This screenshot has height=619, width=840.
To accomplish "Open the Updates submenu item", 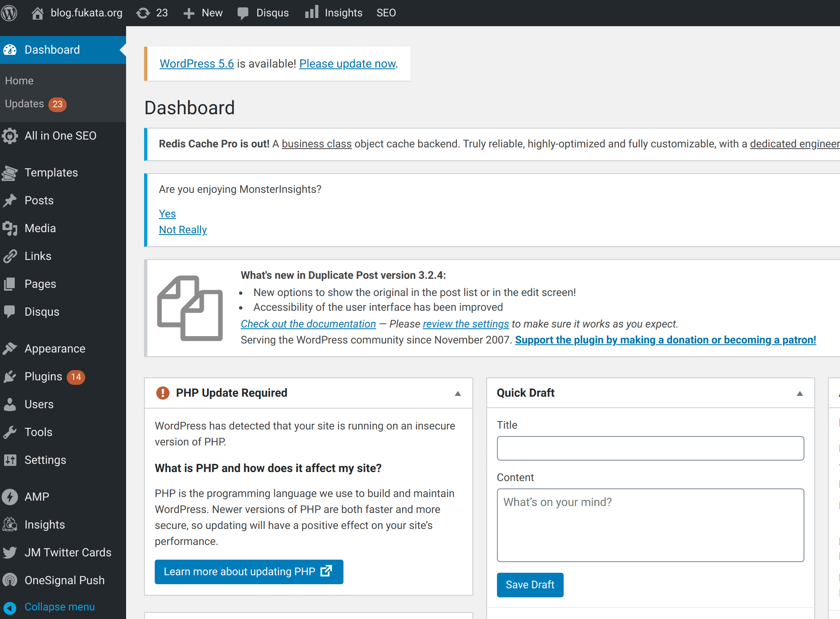I will (x=25, y=104).
